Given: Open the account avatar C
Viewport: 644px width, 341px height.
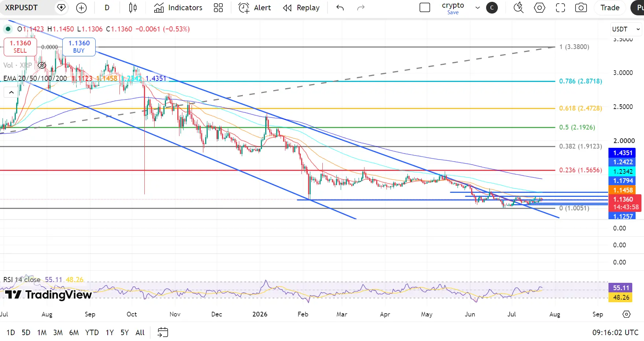Looking at the screenshot, I should [x=492, y=8].
